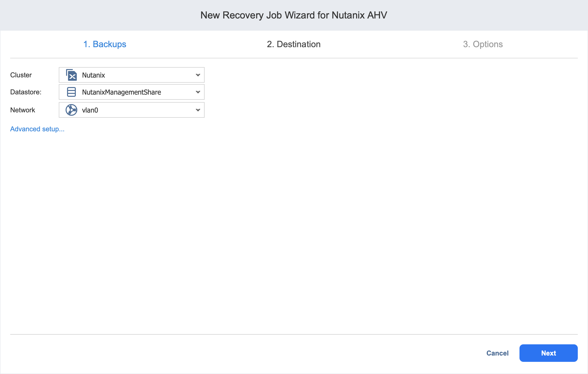Cancel the recovery job wizard
The width and height of the screenshot is (588, 374).
tap(497, 353)
